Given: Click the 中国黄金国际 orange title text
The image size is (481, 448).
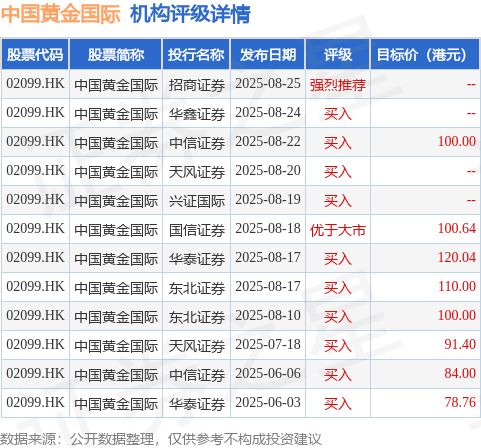Looking at the screenshot, I should [61, 14].
